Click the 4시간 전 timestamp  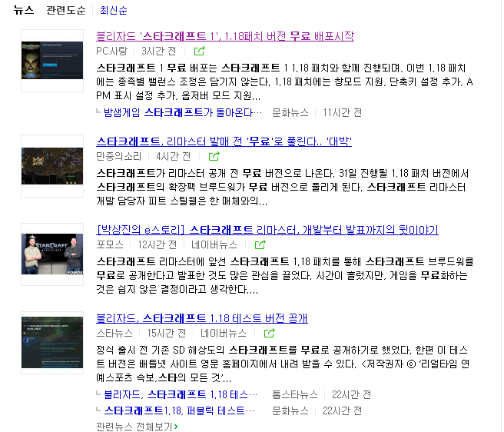(x=174, y=156)
